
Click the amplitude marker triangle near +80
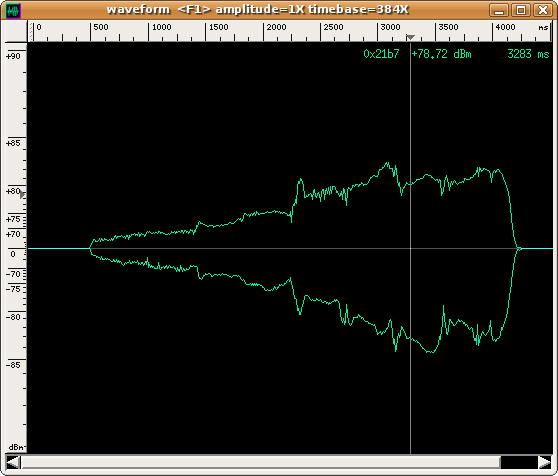pos(22,195)
